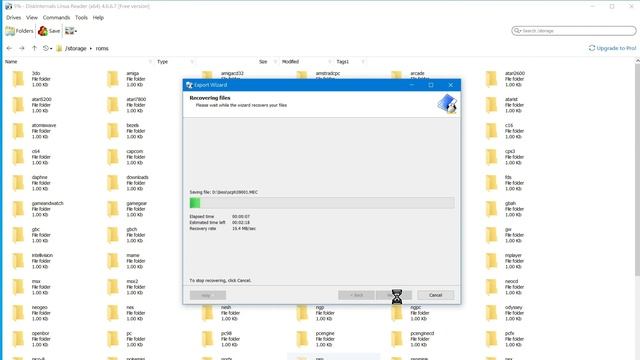640x360 pixels.
Task: Click the recovery progress bar
Action: click(322, 203)
